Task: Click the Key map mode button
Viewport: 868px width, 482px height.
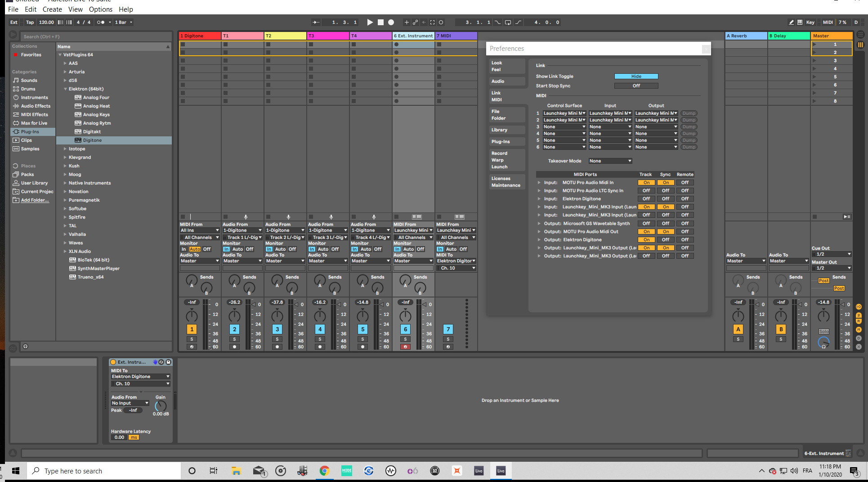Action: coord(810,22)
